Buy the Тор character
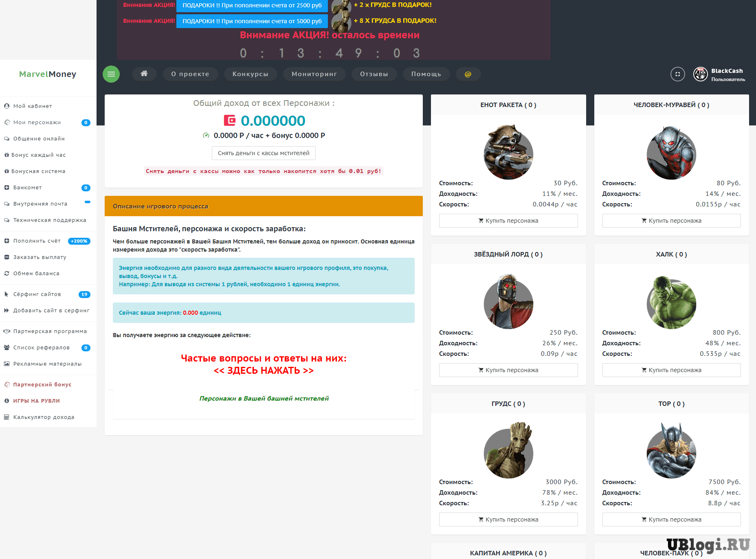Screen dimensions: 756x559 671,520
